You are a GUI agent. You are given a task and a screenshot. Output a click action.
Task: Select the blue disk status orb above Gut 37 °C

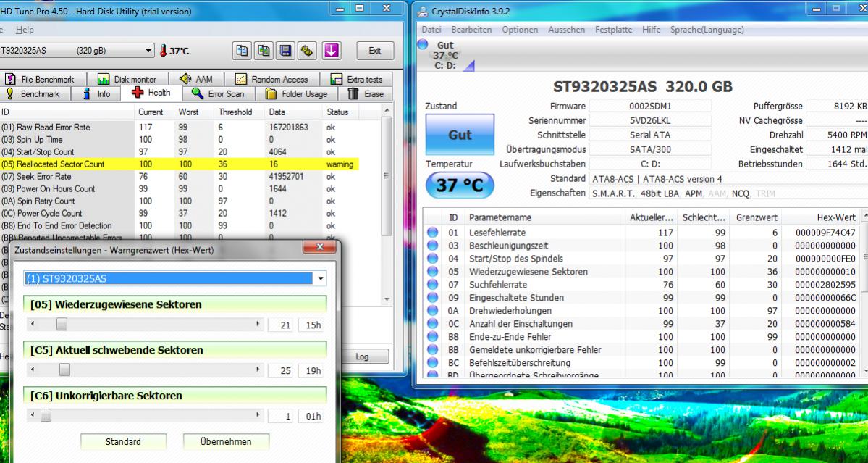[424, 45]
